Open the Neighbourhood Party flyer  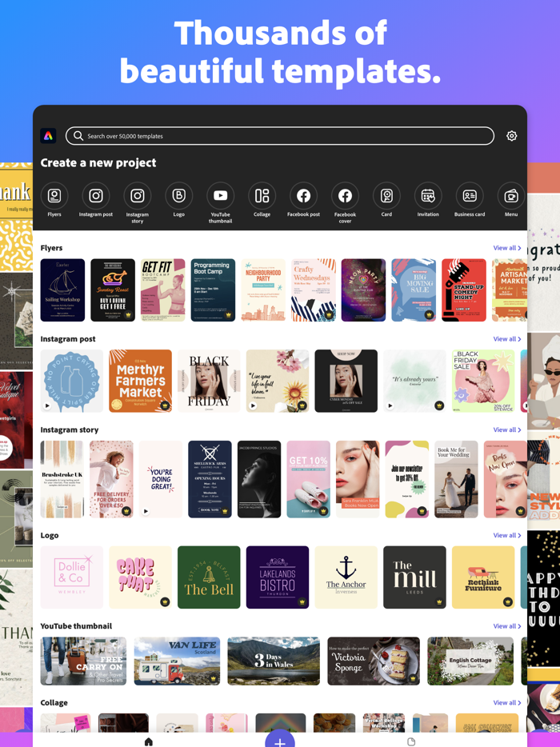pos(263,290)
